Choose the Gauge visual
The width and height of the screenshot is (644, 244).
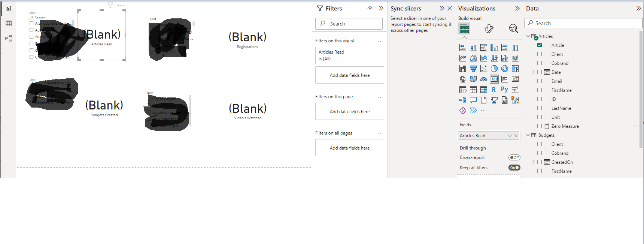[484, 79]
